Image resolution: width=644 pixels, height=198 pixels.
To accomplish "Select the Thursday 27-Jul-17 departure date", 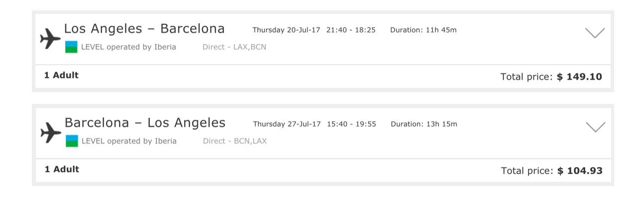I will tap(287, 124).
